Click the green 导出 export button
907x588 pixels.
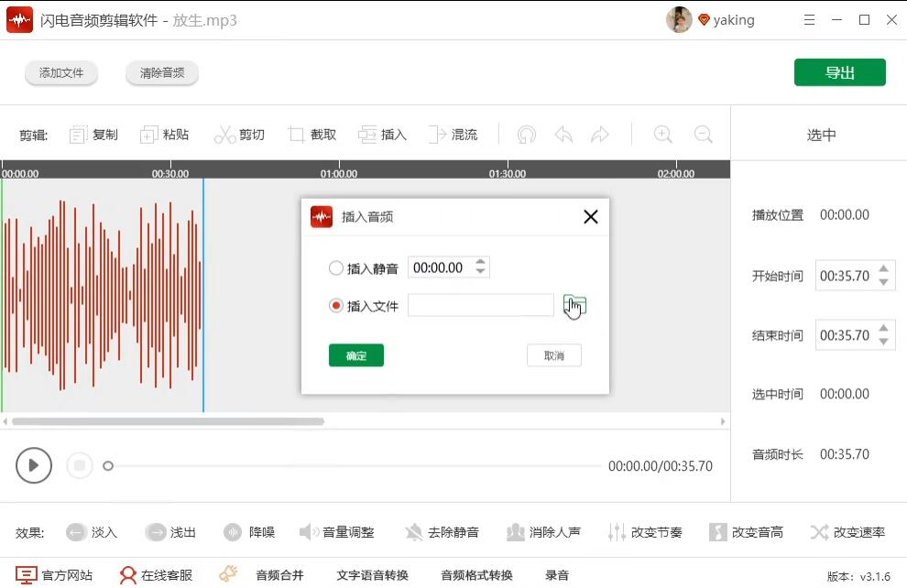point(839,71)
